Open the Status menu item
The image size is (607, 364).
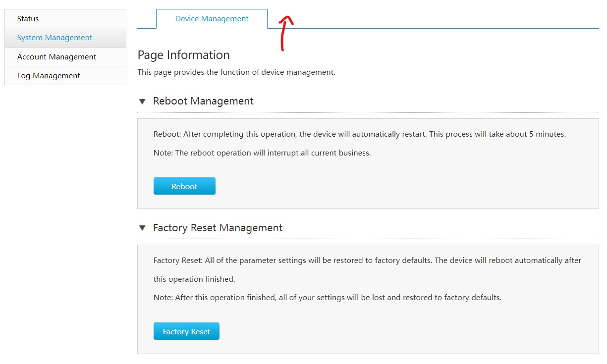pyautogui.click(x=28, y=19)
